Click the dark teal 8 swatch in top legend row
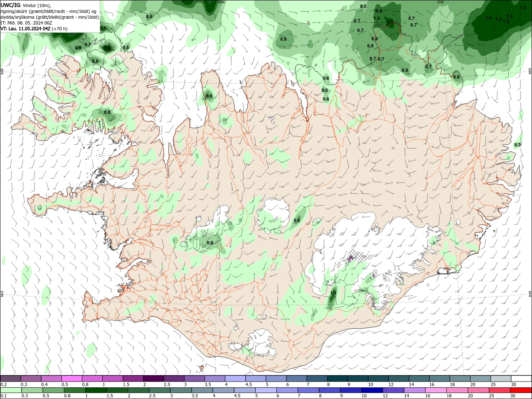The image size is (532, 399). tap(337, 379)
